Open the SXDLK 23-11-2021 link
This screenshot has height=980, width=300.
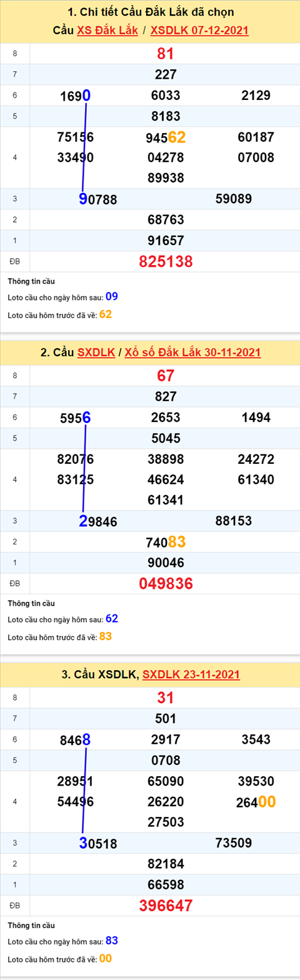click(191, 674)
